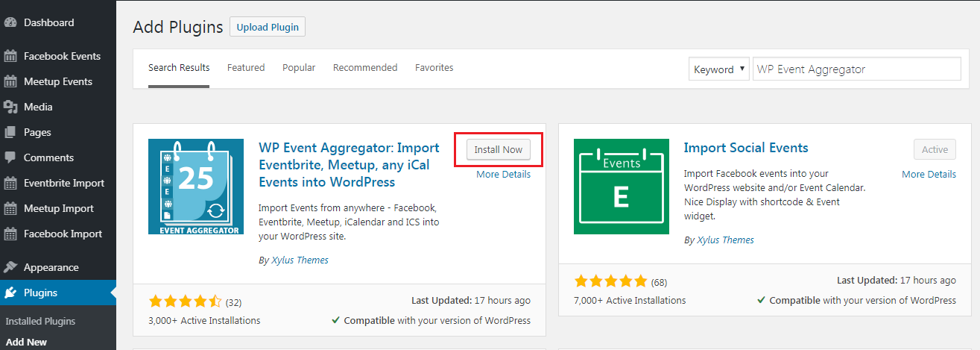This screenshot has height=350, width=980.
Task: Click the Upload Plugin button
Action: click(x=268, y=27)
